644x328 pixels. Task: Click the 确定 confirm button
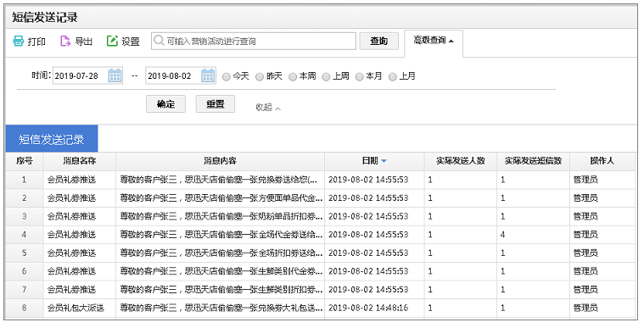click(166, 104)
